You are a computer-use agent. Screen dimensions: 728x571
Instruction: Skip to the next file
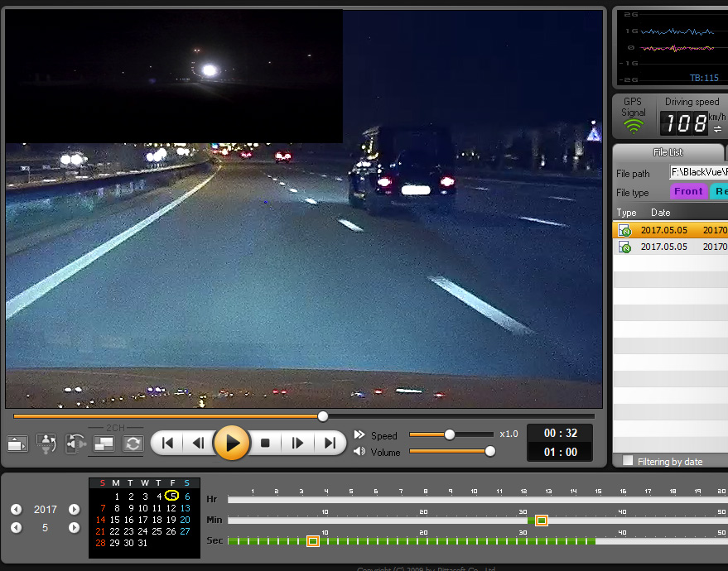tap(330, 444)
